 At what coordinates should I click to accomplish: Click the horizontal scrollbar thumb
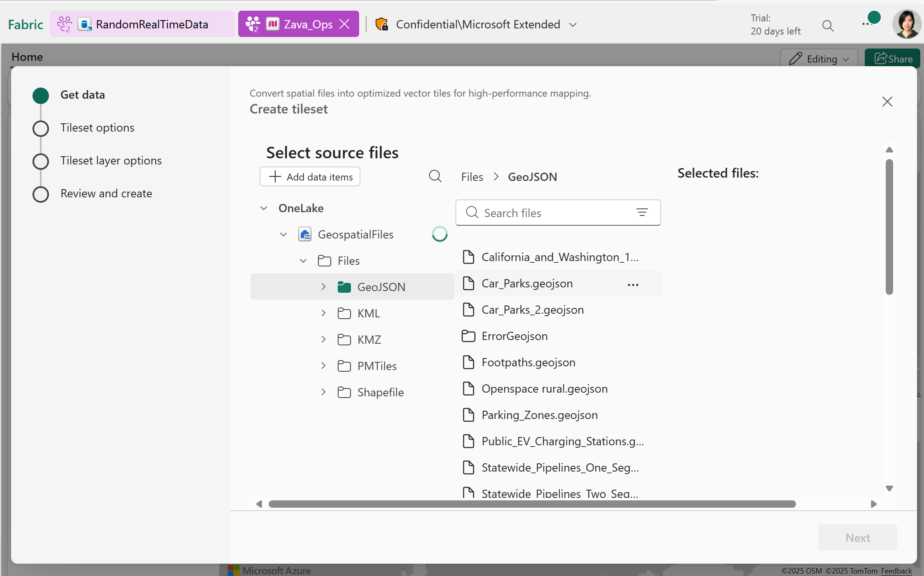click(532, 504)
